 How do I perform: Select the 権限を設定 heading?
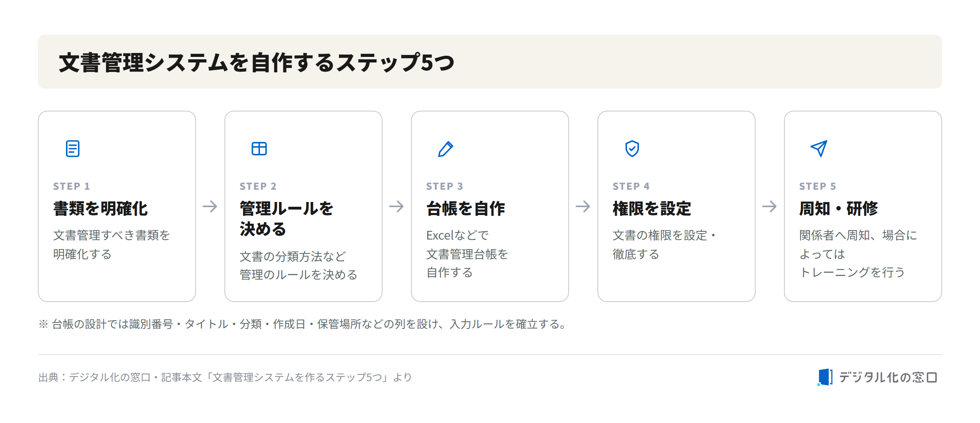[x=652, y=209]
